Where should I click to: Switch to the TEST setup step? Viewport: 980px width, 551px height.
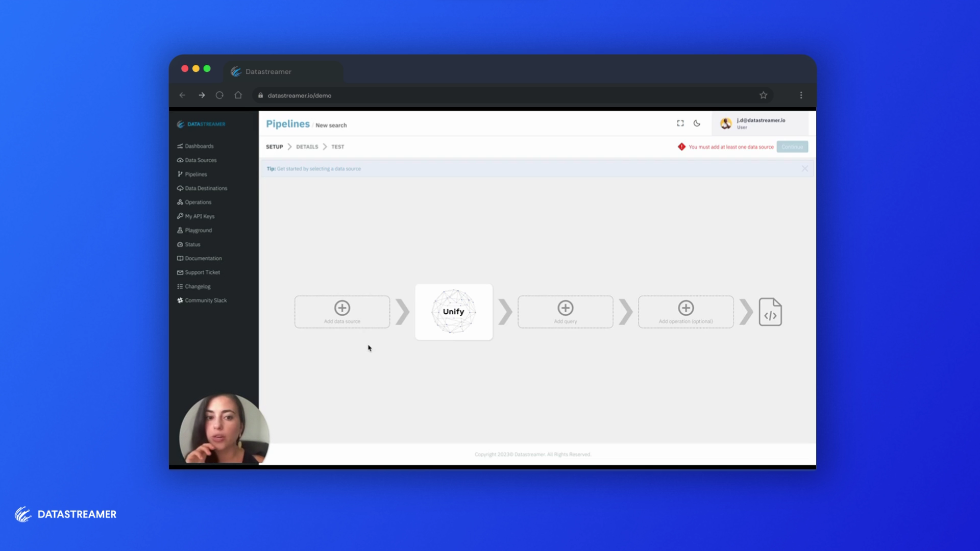(338, 146)
